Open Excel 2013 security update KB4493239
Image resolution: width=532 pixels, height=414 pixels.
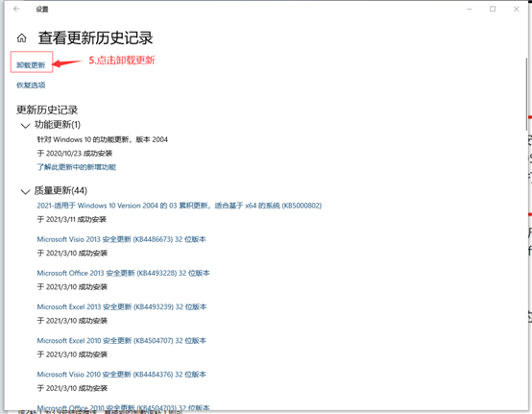tap(122, 307)
